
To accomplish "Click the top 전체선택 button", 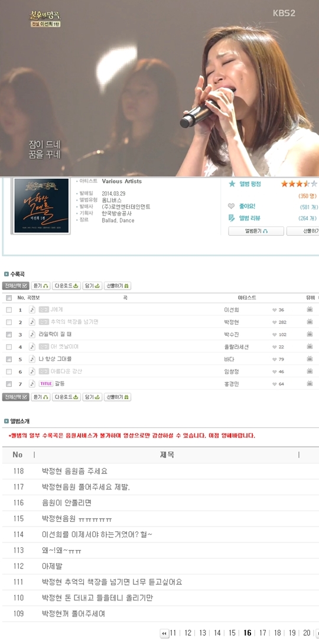I will click(x=15, y=286).
